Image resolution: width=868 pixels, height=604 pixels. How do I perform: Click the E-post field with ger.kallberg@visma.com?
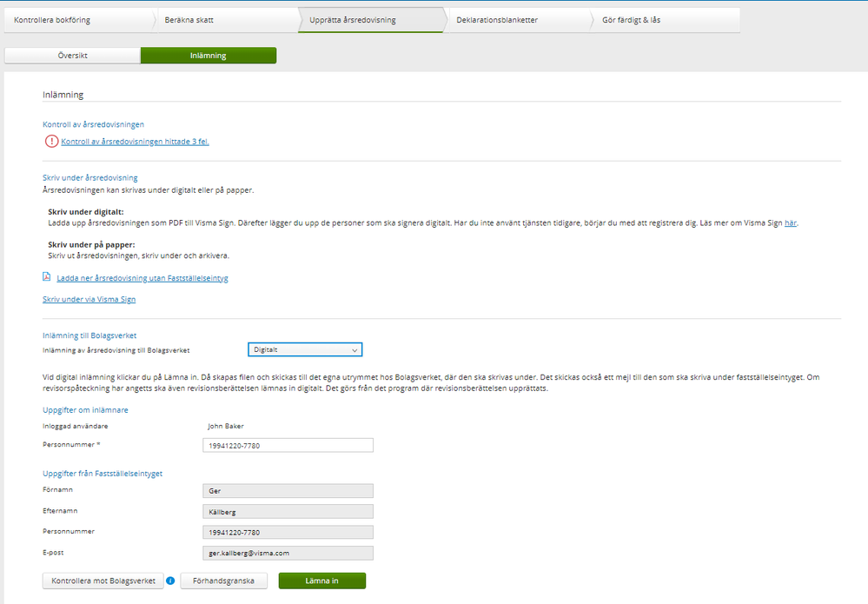click(287, 553)
